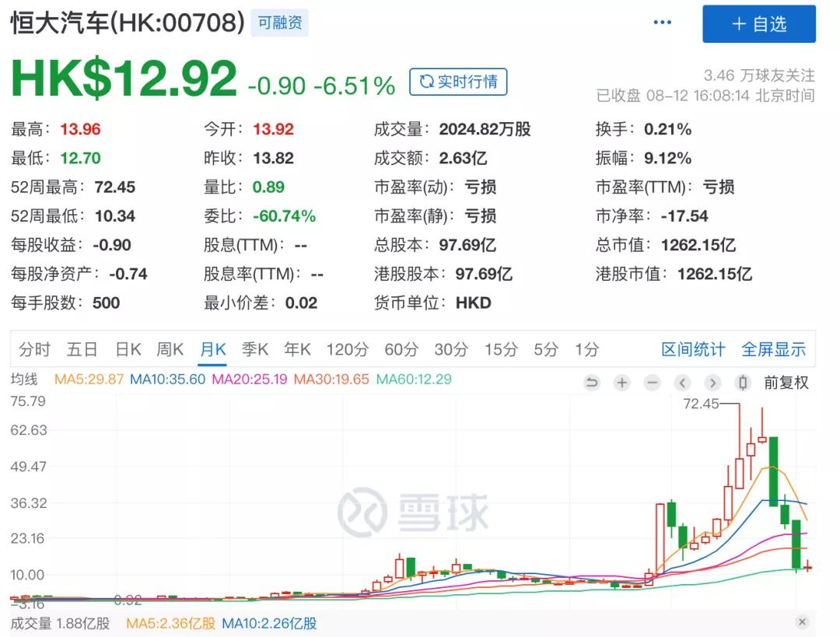Click the -6.51% change percentage
This screenshot has width=840, height=637.
tap(354, 86)
